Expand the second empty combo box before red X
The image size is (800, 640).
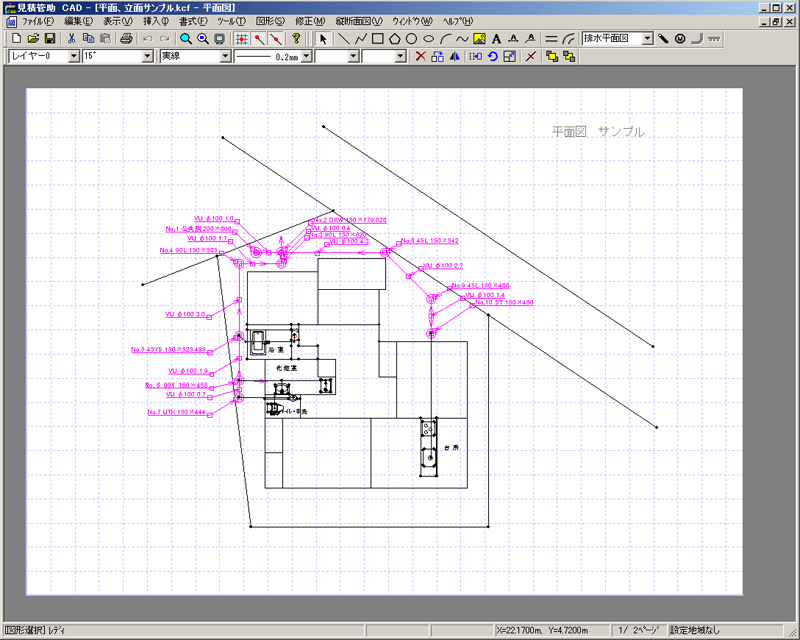(401, 56)
